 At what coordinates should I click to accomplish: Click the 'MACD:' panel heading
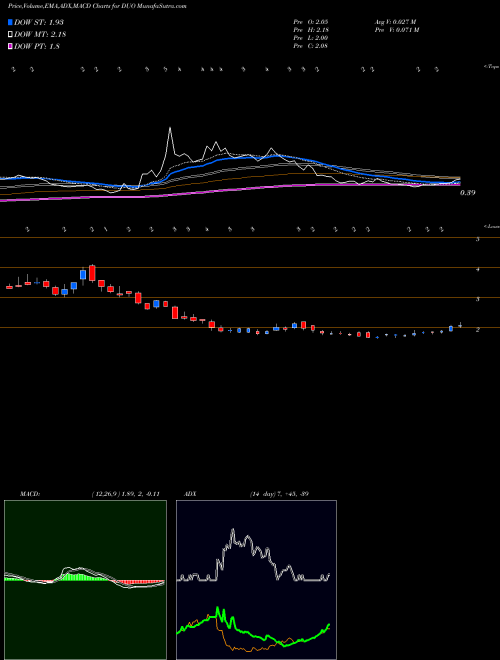[30, 494]
